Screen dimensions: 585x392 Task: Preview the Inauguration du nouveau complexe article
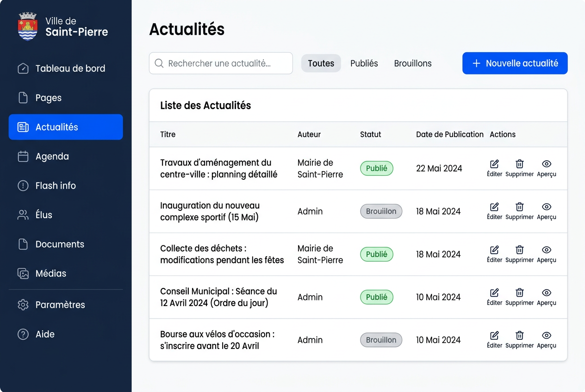coord(547,211)
